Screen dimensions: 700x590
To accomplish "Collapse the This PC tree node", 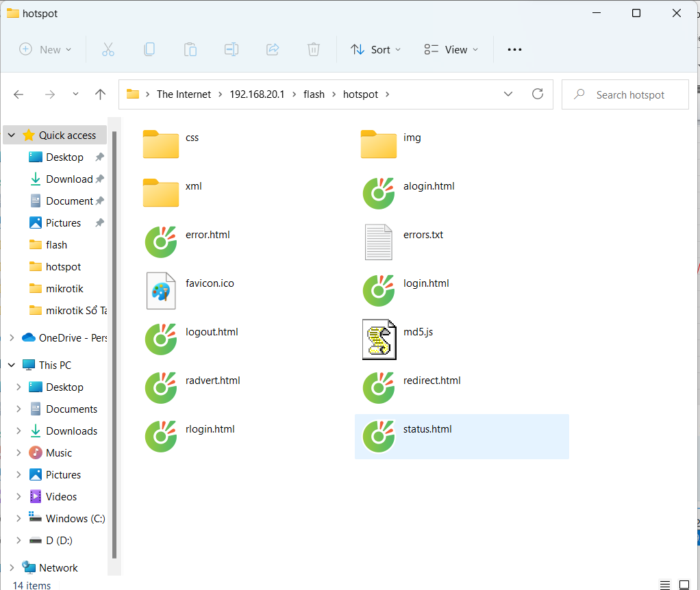I will click(x=11, y=365).
